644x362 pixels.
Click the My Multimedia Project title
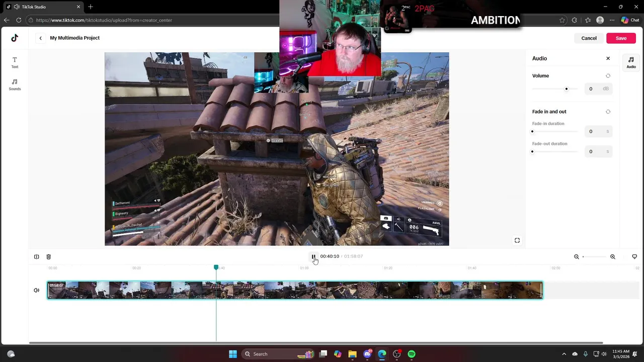(x=74, y=38)
